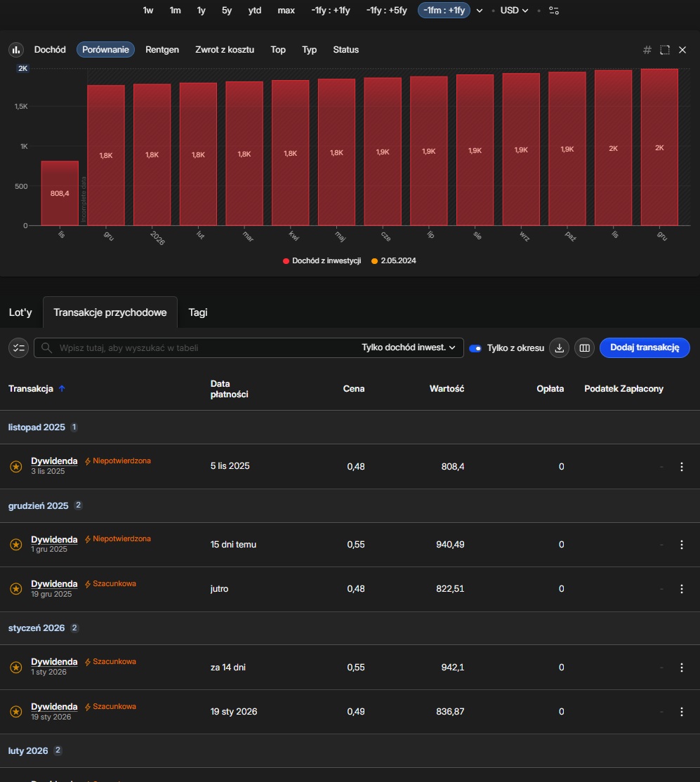Open the table columns configuration icon
The height and width of the screenshot is (782, 700).
pyautogui.click(x=583, y=347)
